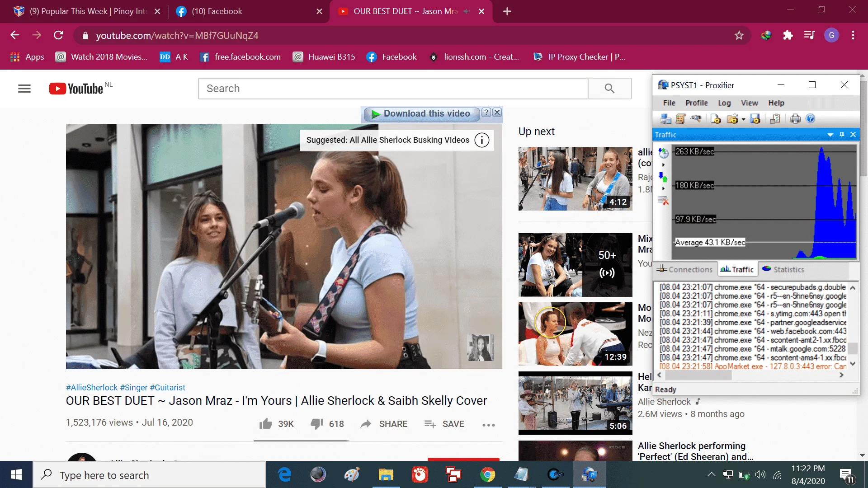Image resolution: width=868 pixels, height=488 pixels.
Task: Open the Proxifier Profile menu
Action: (696, 103)
